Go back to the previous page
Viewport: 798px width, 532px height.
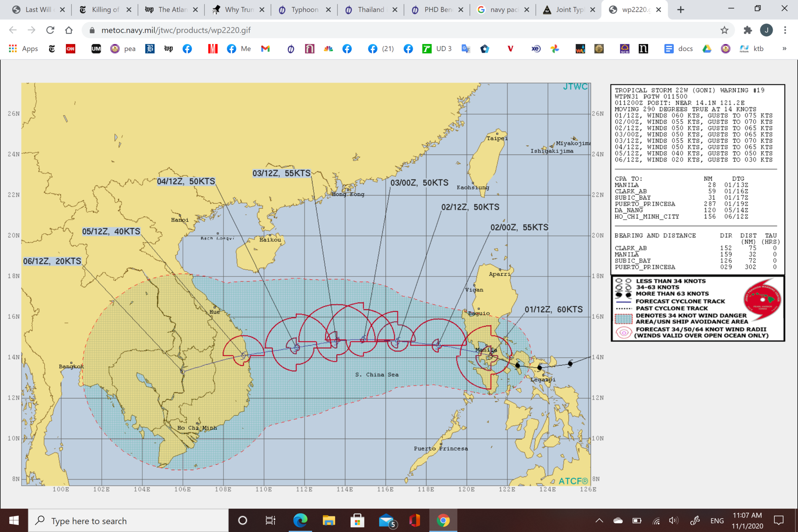click(13, 30)
